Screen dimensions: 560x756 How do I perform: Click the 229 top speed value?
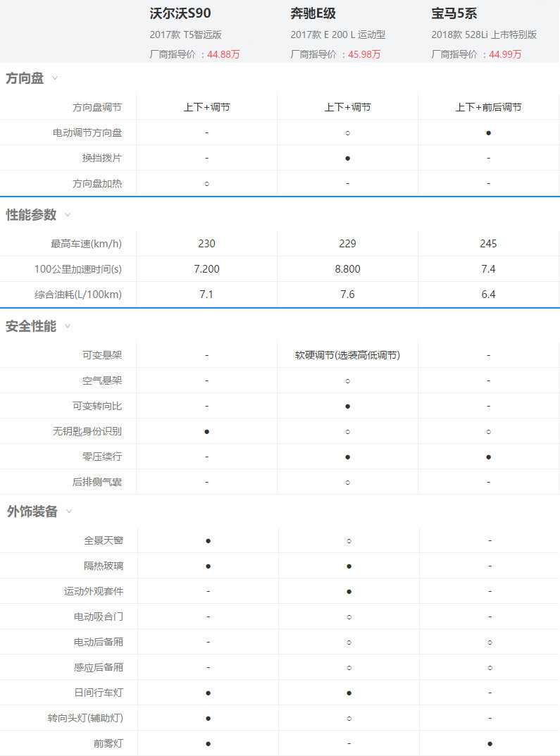pos(347,244)
